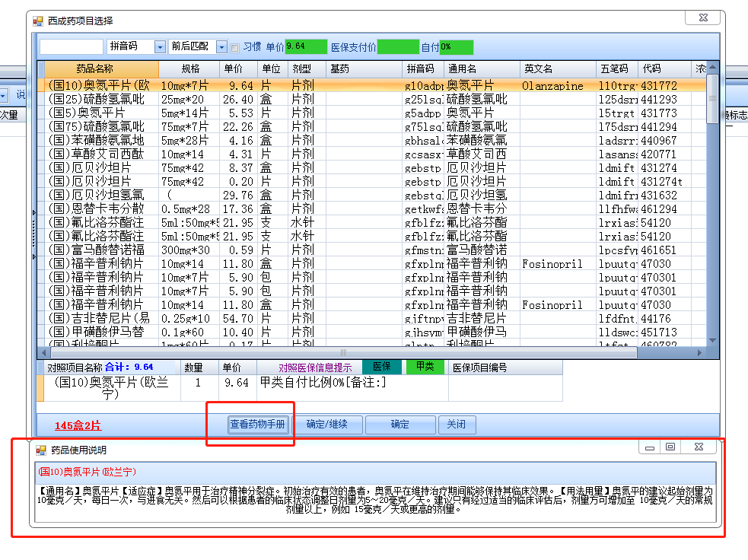
Task: Click price cell 54.70
Action: [x=238, y=318]
